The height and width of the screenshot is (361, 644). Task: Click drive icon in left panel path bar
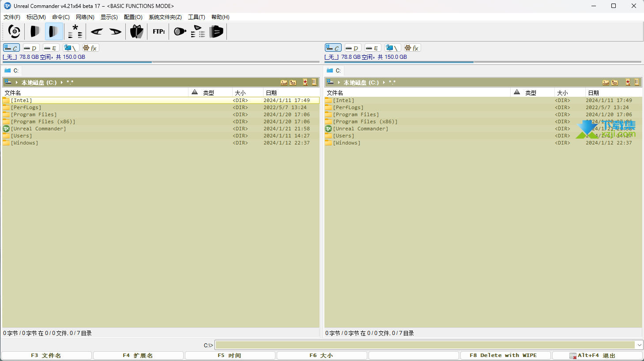pyautogui.click(x=8, y=82)
